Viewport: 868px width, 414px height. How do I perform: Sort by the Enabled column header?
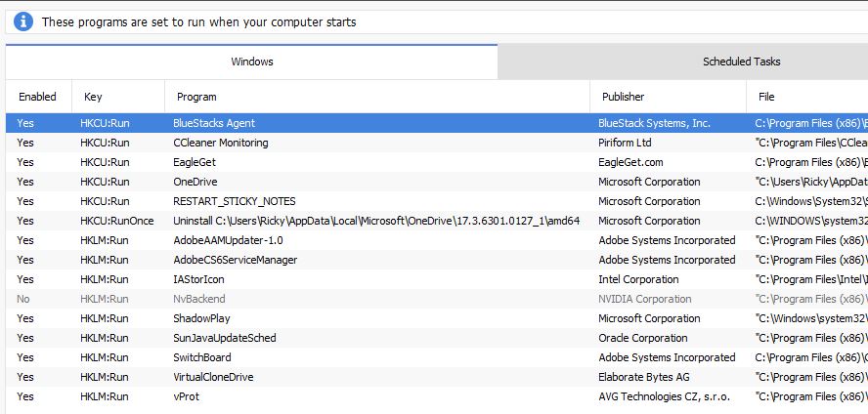38,97
